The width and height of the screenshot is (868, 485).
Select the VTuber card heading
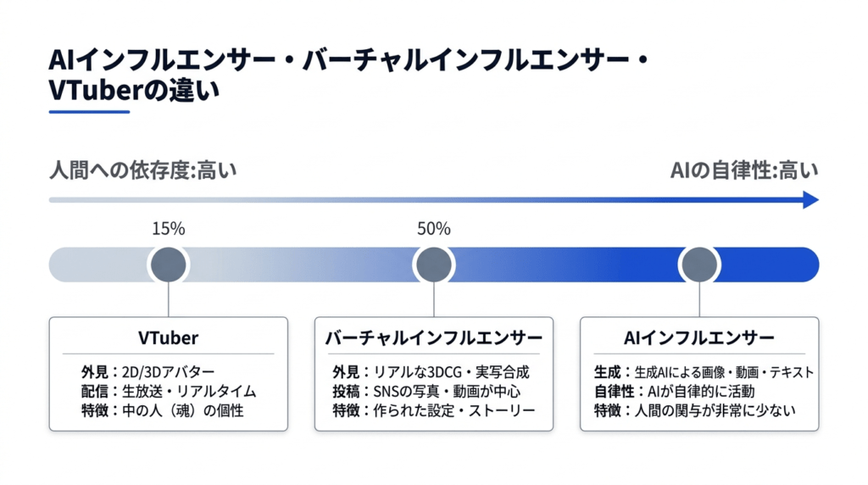168,337
